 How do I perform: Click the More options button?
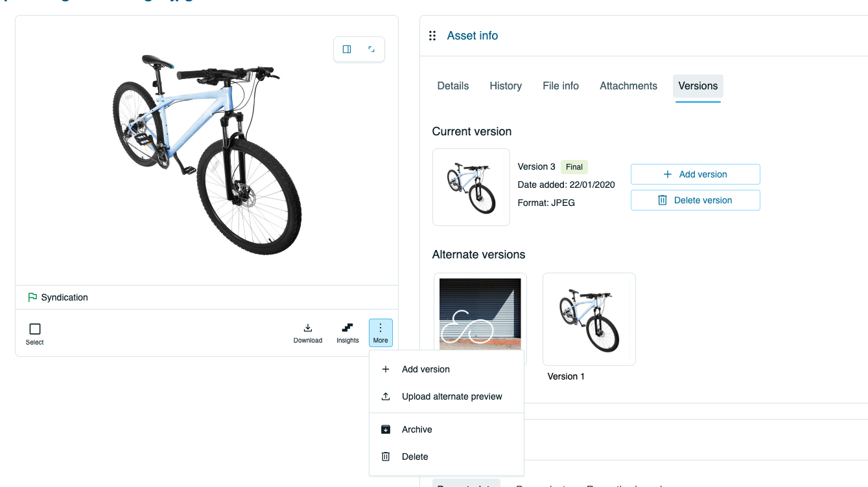coord(381,333)
